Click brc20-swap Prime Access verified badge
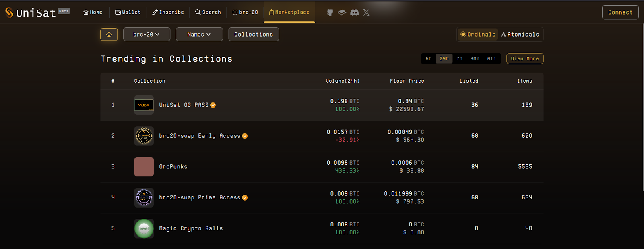The image size is (644, 249). point(245,198)
